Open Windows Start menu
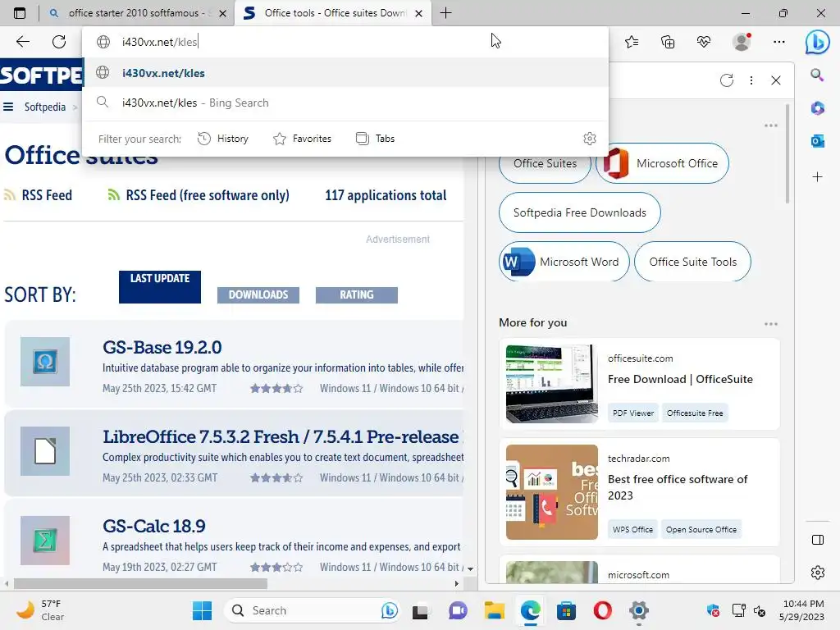The image size is (840, 630). point(202,610)
